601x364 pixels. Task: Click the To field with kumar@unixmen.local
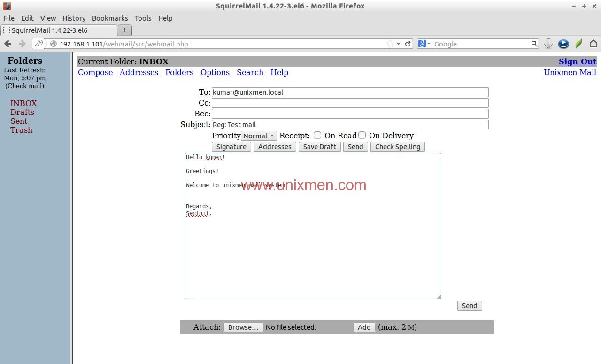tap(350, 92)
